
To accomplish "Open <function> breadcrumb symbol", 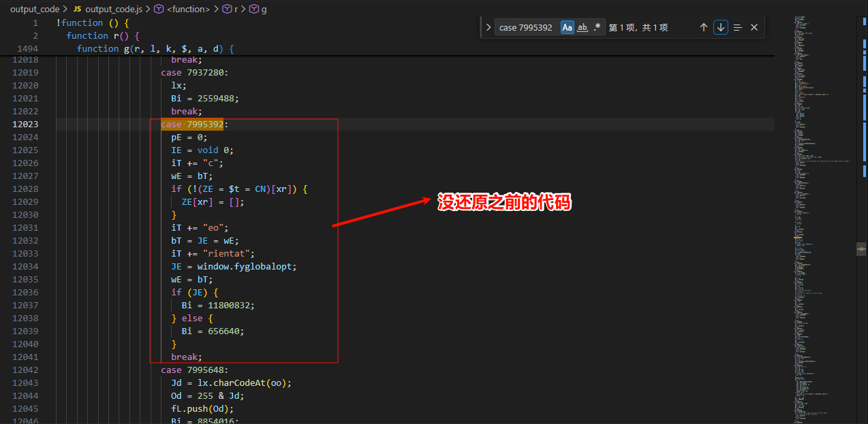I will click(x=189, y=10).
